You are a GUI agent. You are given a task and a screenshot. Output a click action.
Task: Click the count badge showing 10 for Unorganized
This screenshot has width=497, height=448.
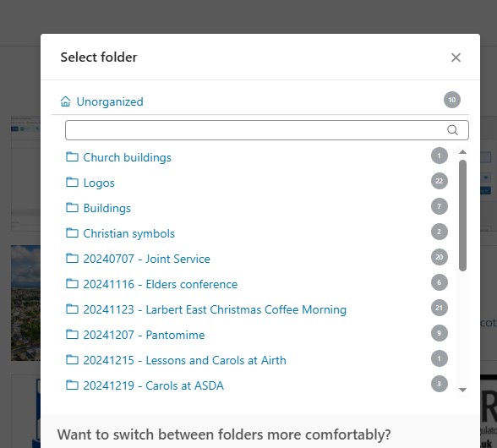[x=451, y=100]
